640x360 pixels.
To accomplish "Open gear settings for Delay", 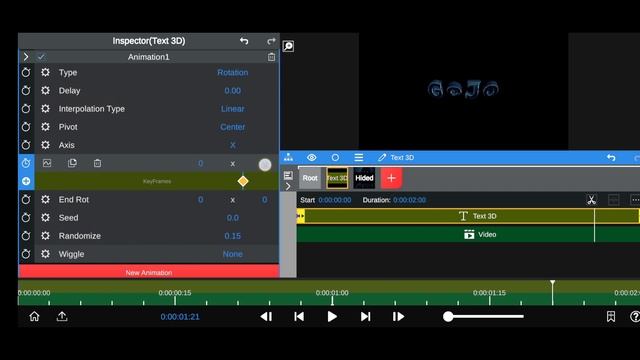I will 45,91.
